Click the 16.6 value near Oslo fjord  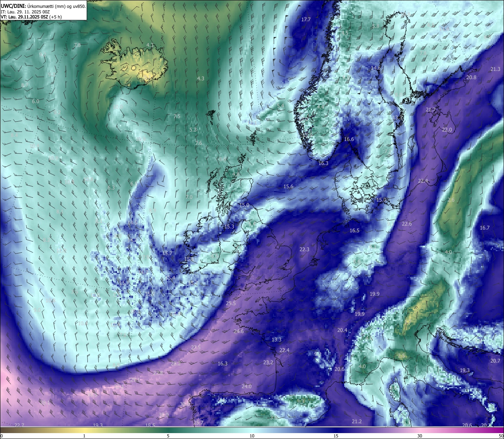tap(349, 139)
